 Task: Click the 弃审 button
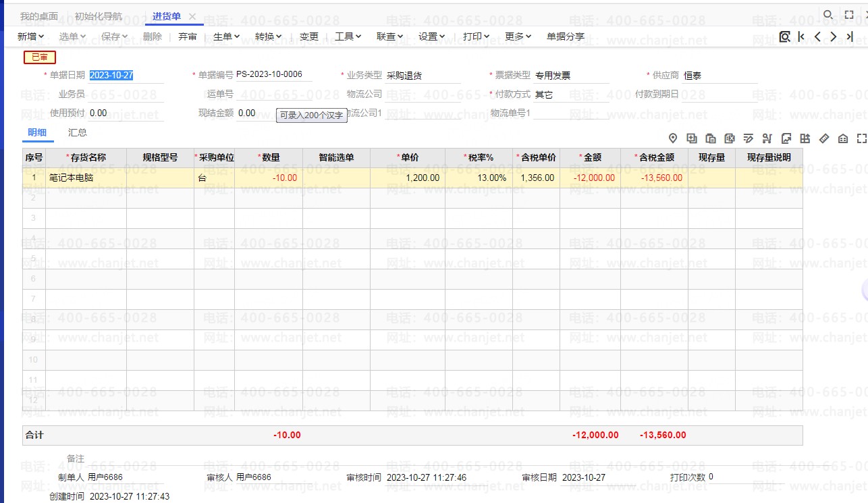[x=188, y=36]
